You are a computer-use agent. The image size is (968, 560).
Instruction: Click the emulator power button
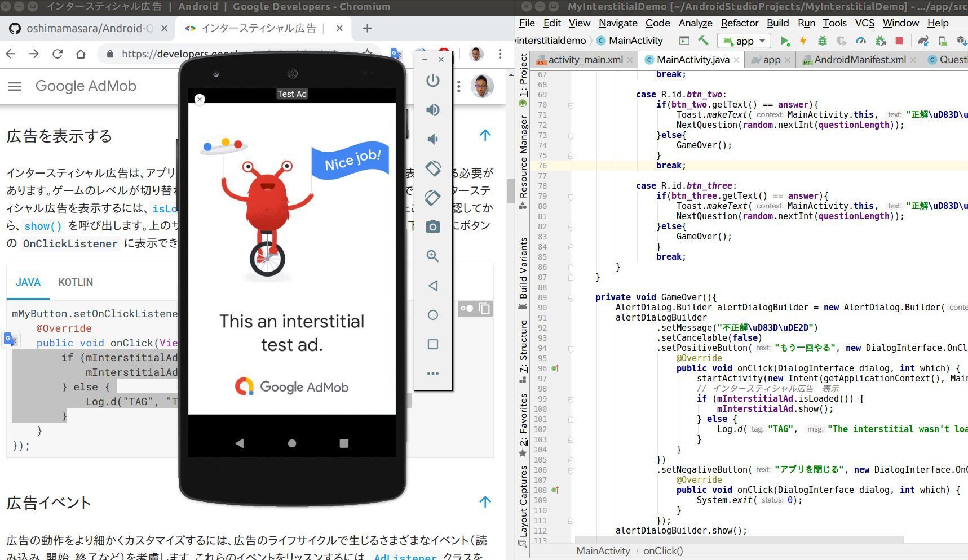tap(432, 81)
